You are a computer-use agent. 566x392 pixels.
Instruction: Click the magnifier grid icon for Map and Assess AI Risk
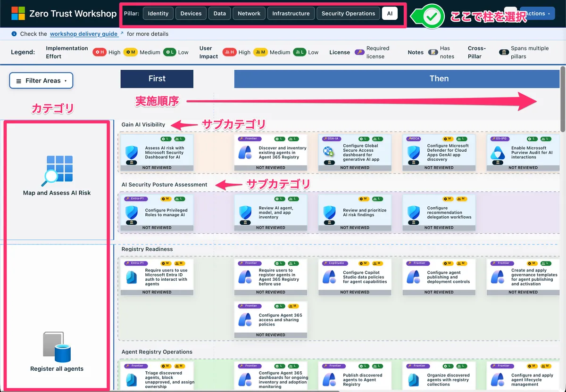[x=56, y=170]
